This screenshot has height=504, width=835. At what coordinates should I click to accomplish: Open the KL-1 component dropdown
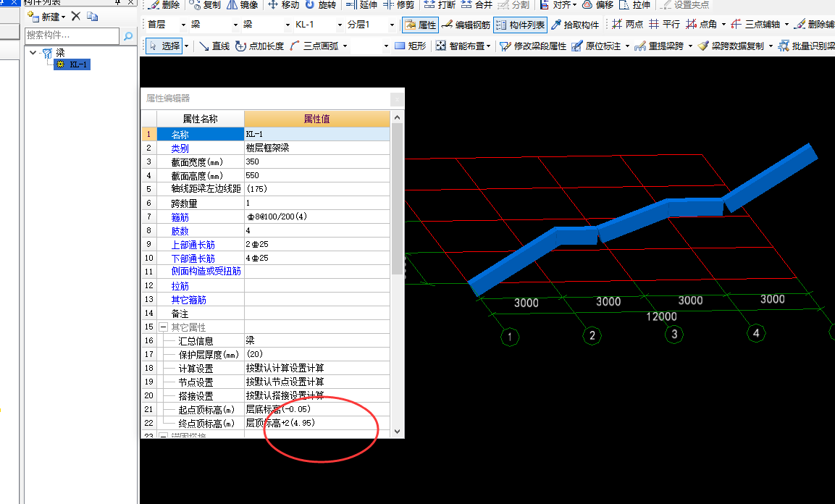pyautogui.click(x=340, y=25)
